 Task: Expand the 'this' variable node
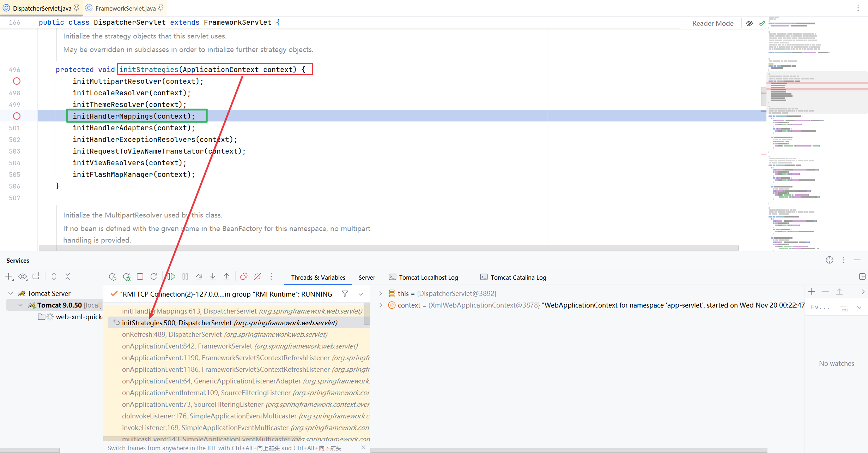pos(381,293)
